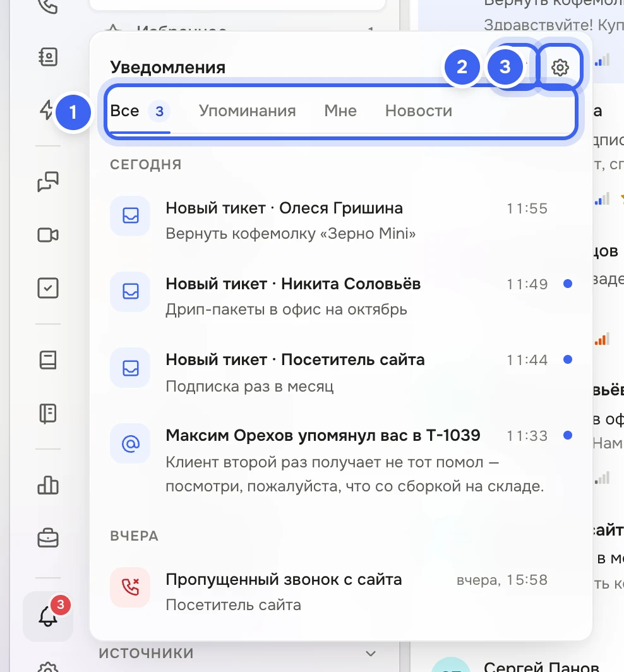
Task: Click the вчера, 15:58 timestamp
Action: [502, 580]
